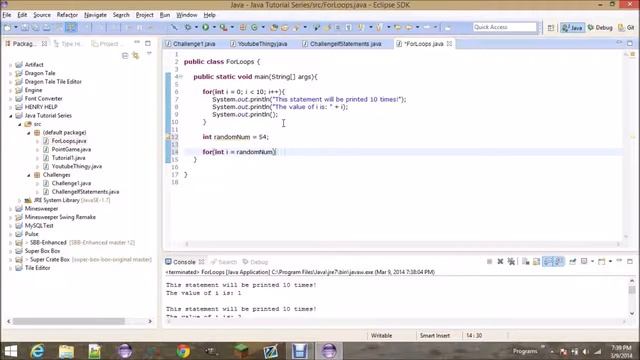Open the Debug button dropdown arrow
640x360 pixels.
[196, 27]
